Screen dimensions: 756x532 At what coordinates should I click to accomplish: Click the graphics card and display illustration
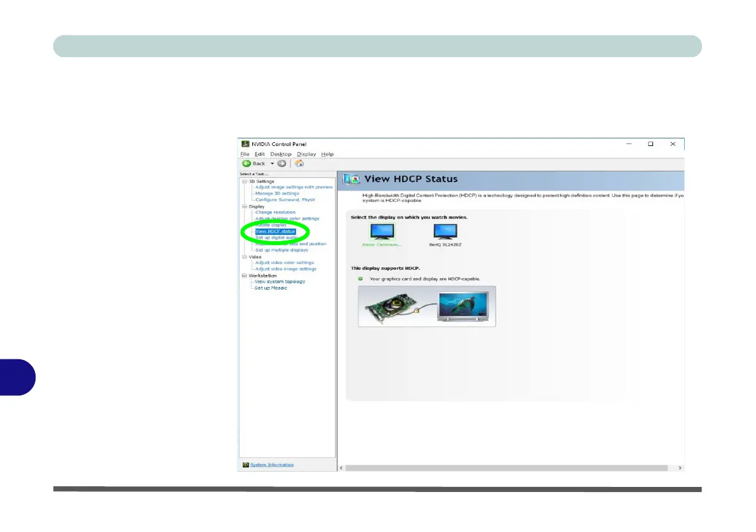click(427, 307)
